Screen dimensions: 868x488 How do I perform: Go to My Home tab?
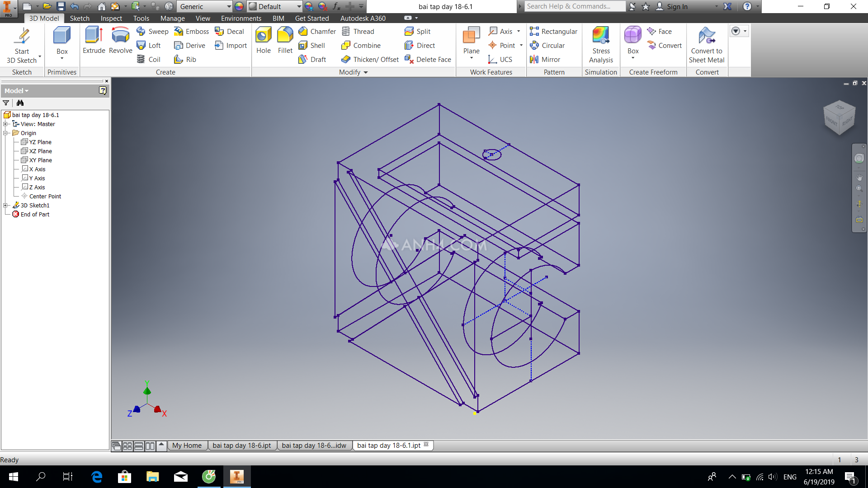coord(187,446)
